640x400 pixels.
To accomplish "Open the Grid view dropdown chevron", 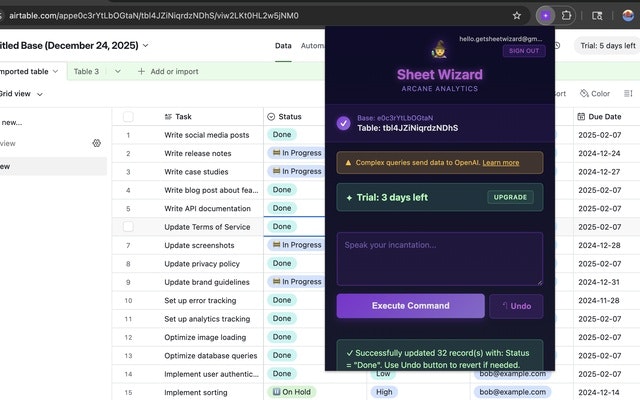I will point(40,94).
